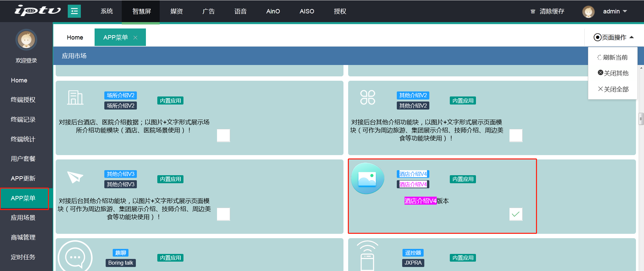Tick the 其他介绍V3 app checkbox
The image size is (644, 271).
click(223, 214)
